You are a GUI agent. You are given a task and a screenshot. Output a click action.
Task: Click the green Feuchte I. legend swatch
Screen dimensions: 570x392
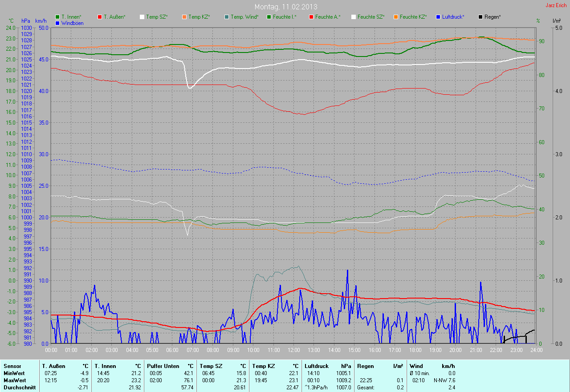[x=269, y=17]
